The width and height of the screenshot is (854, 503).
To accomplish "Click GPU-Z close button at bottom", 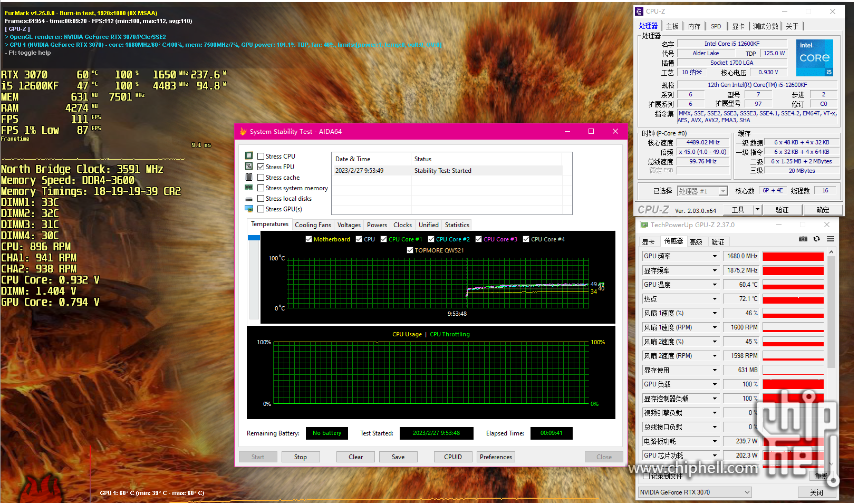I will click(817, 492).
